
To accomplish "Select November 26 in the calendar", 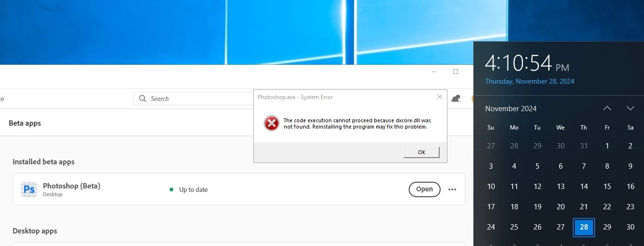I will coord(537,227).
